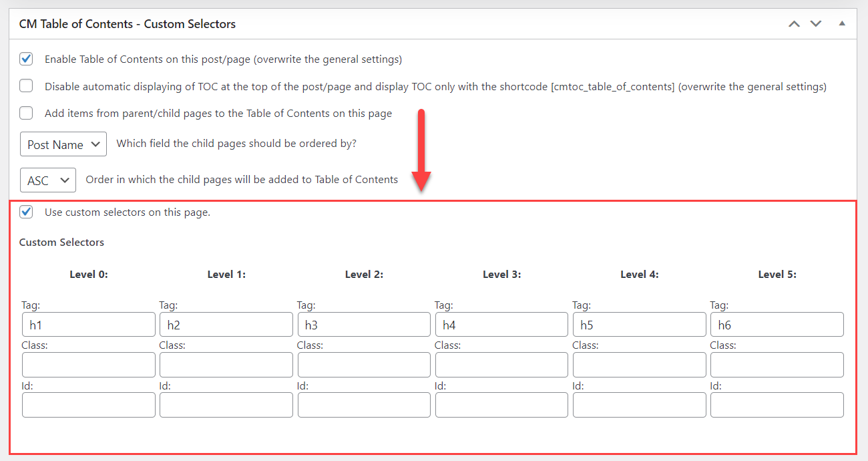The height and width of the screenshot is (461, 868).
Task: Open the Post Name ordering dropdown
Action: pos(63,144)
